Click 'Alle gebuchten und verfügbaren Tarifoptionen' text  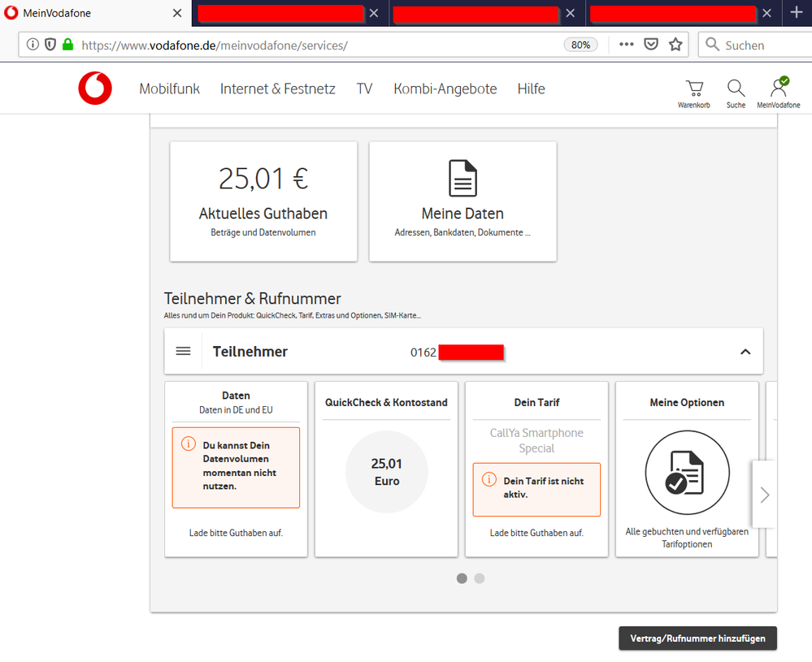[x=687, y=538]
